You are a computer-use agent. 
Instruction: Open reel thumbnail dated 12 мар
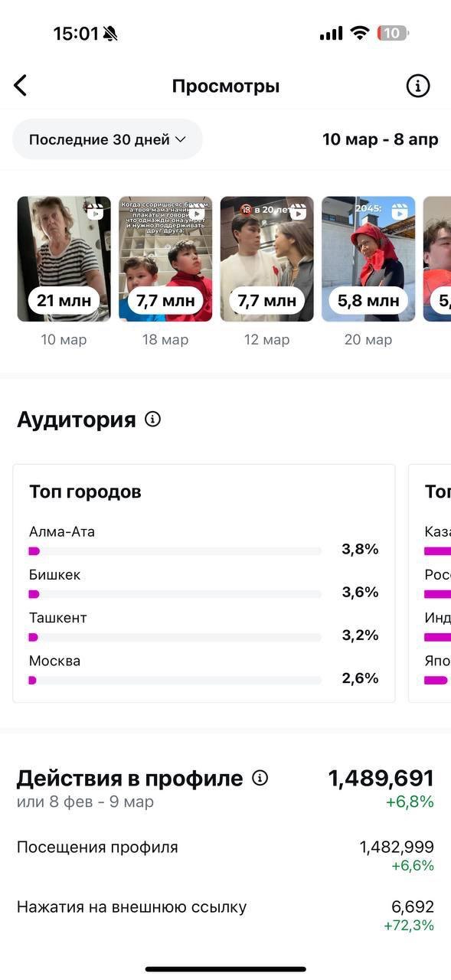click(266, 259)
